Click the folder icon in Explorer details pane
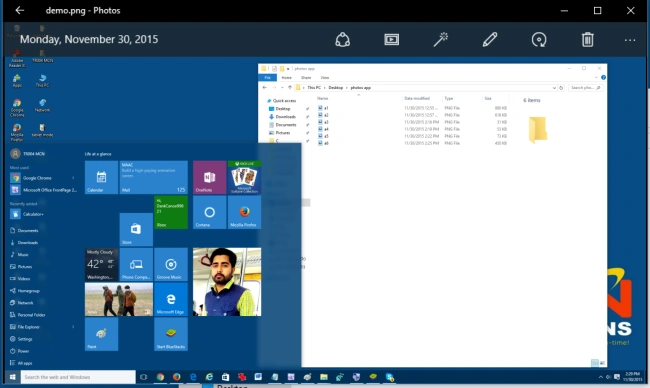This screenshot has width=650, height=388. [538, 130]
